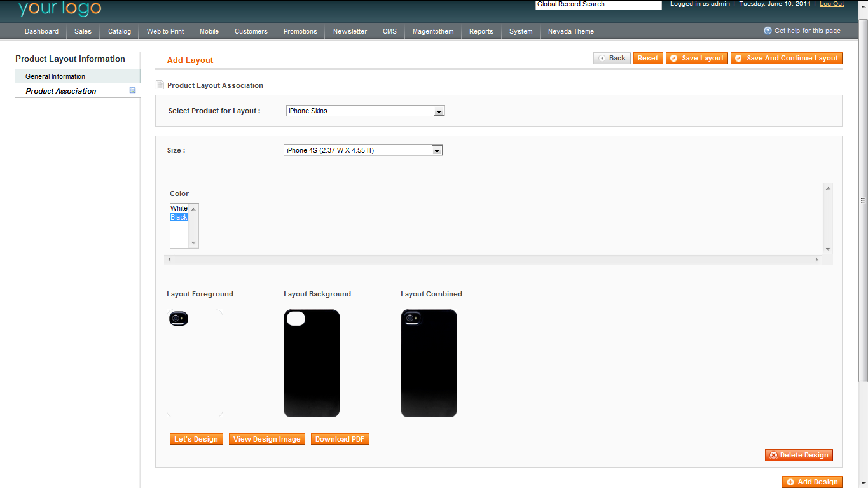Click the Log Out link

832,4
